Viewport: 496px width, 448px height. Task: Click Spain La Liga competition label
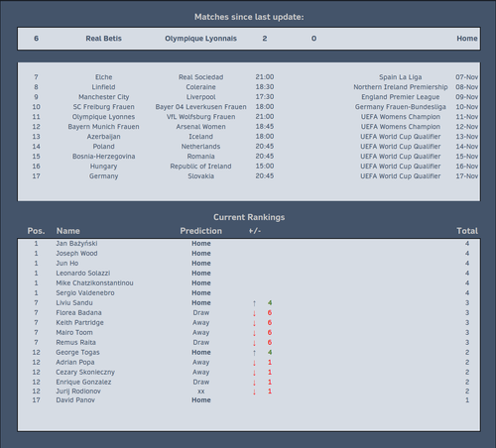pyautogui.click(x=400, y=77)
